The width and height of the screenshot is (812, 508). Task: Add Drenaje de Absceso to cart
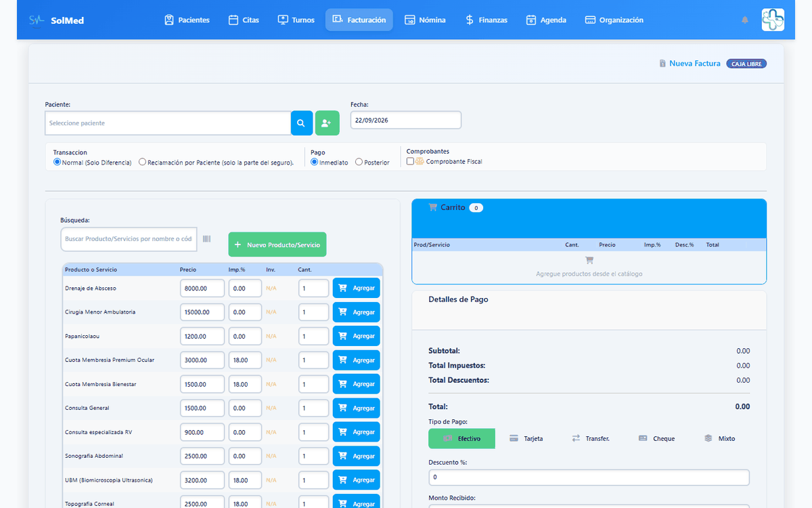pyautogui.click(x=357, y=288)
